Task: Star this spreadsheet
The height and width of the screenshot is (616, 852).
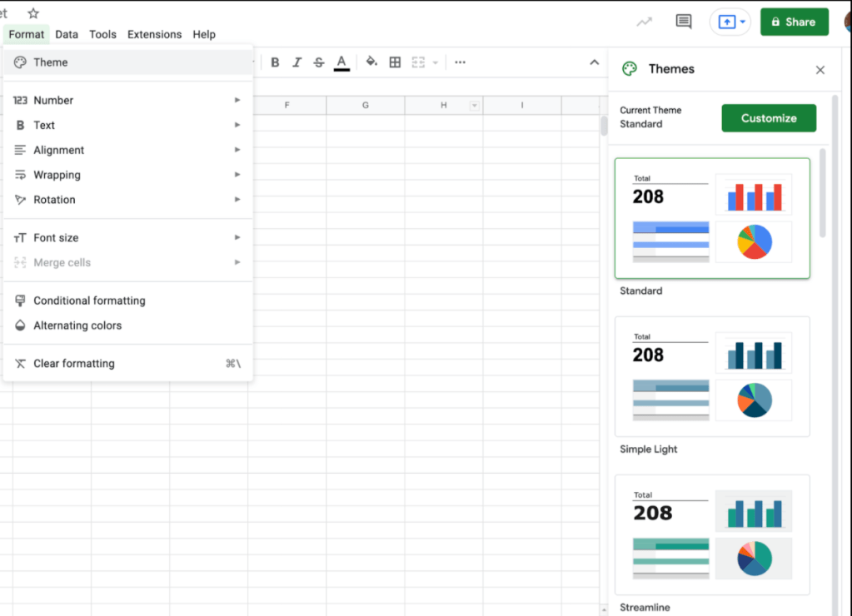Action: click(x=33, y=13)
